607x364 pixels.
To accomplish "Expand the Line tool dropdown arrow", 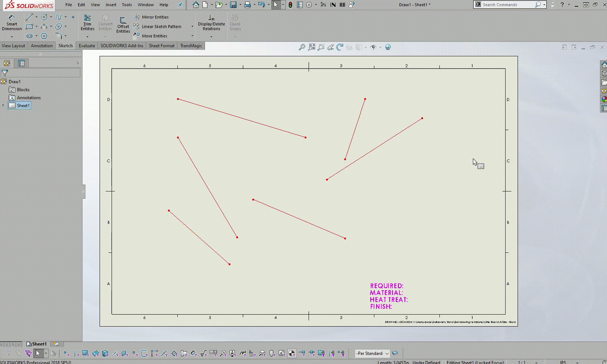I will (36, 17).
